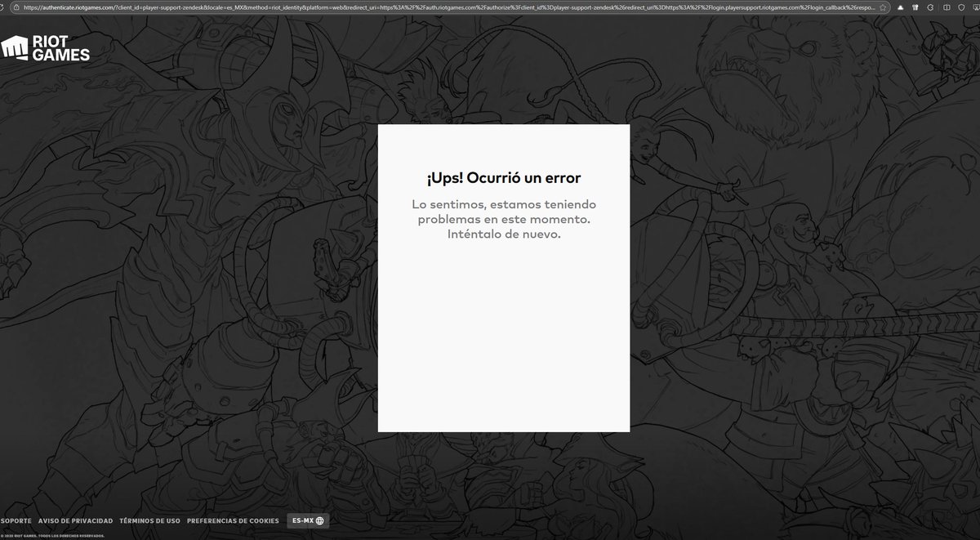Image resolution: width=980 pixels, height=540 pixels.
Task: Open PREFERENCIAS DE COOKIES in the footer
Action: coord(233,520)
